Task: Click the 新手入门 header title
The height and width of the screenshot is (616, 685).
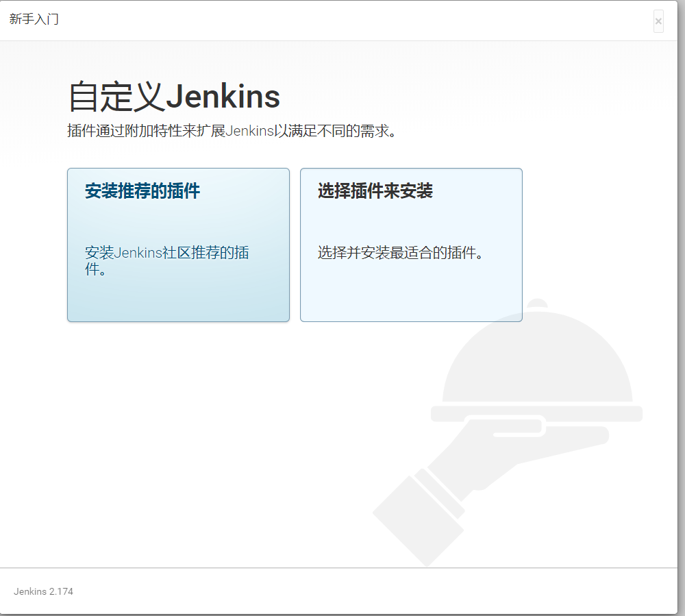Action: click(34, 19)
